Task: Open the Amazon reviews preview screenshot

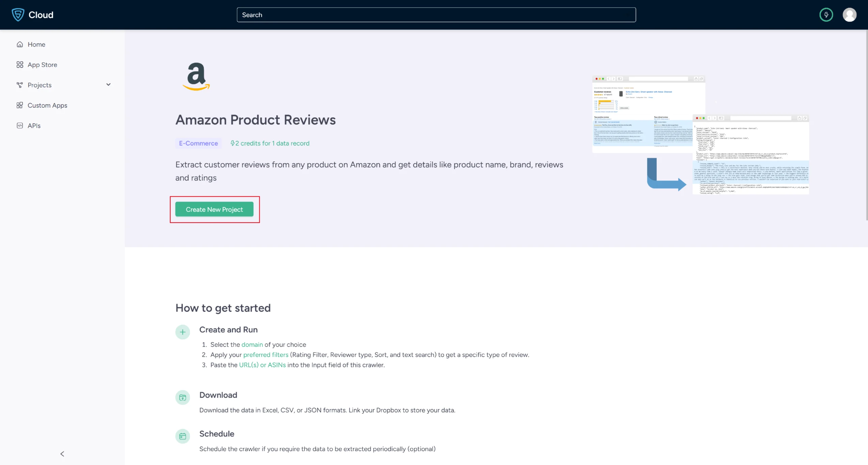Action: (701, 135)
